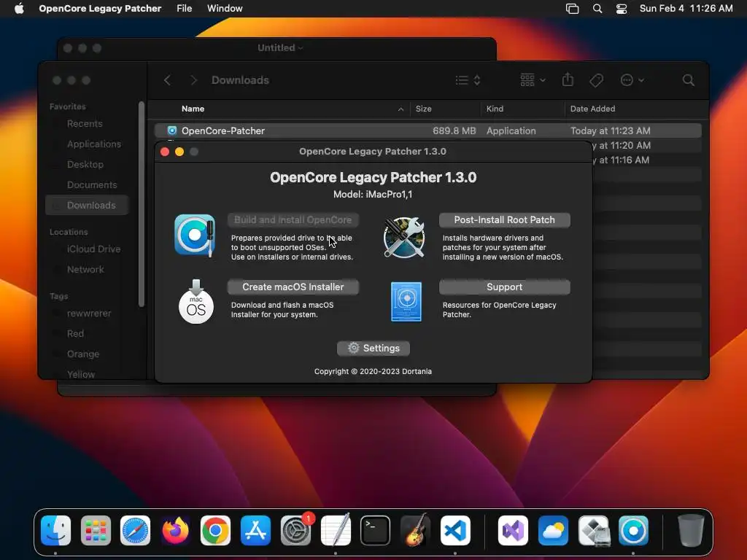This screenshot has height=560, width=747.
Task: Launch Safari from the Dock
Action: tap(135, 531)
